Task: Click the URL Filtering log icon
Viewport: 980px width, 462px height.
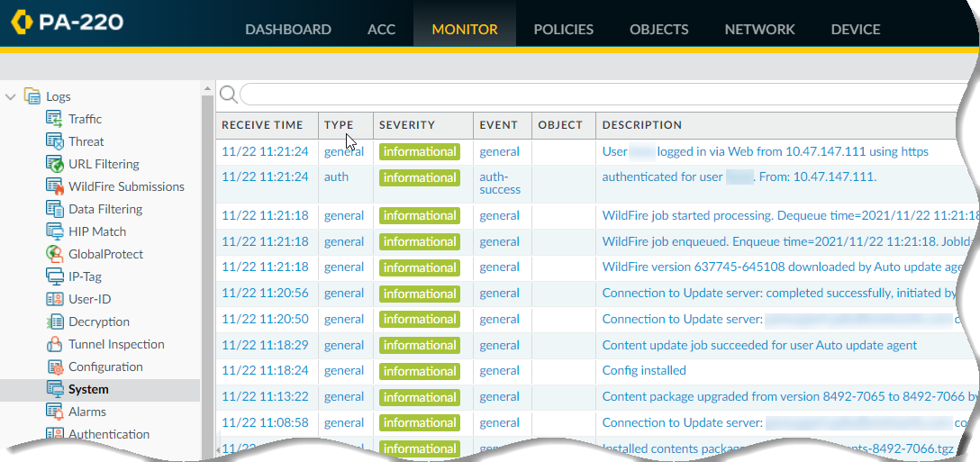Action: (x=54, y=164)
